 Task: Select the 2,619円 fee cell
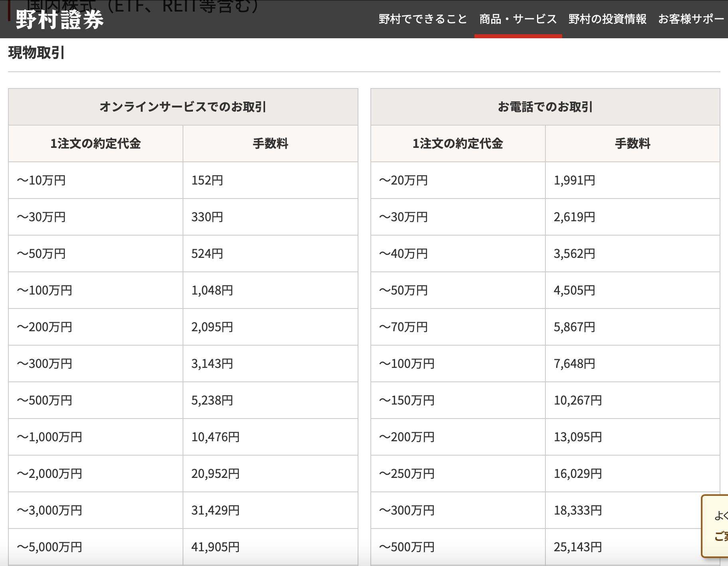[633, 217]
